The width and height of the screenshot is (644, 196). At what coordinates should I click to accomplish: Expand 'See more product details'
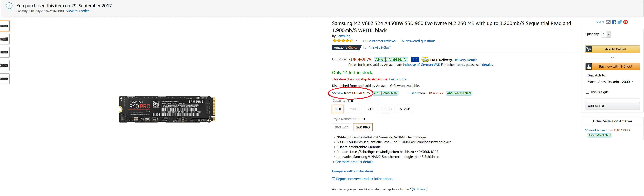coord(354,162)
